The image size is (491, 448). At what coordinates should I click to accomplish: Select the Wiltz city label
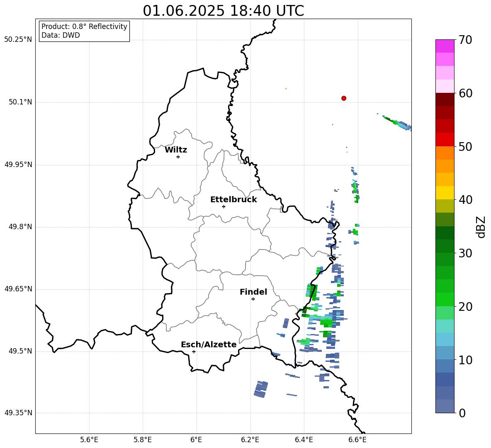click(x=176, y=150)
